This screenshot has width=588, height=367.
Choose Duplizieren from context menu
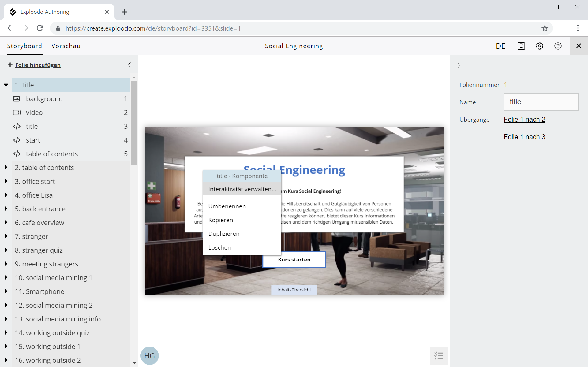click(224, 234)
